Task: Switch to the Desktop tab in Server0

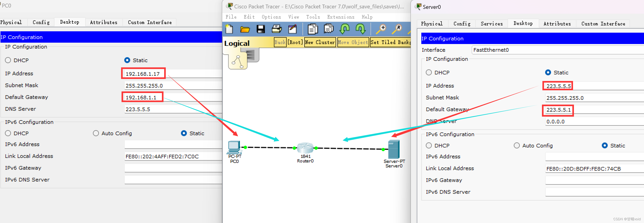Action: pos(523,23)
